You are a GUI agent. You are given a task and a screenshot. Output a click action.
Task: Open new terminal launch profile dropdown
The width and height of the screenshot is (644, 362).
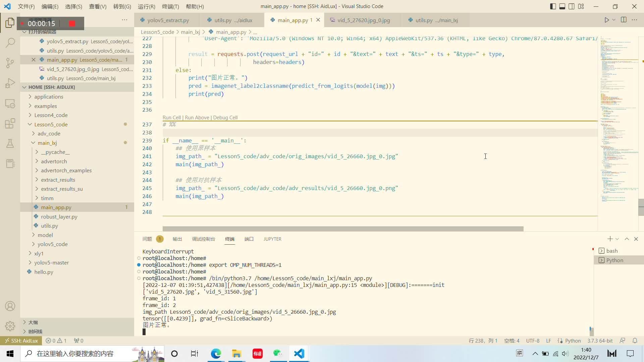617,239
